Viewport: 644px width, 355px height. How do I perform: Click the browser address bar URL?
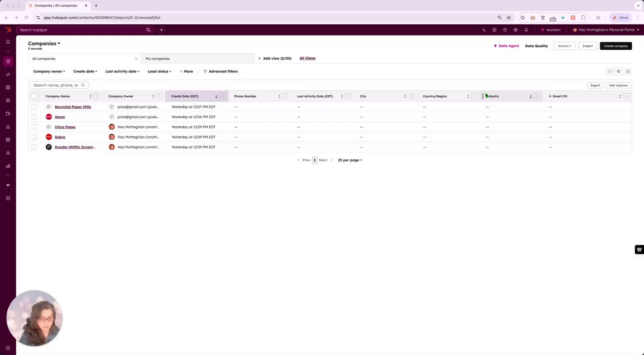click(102, 18)
